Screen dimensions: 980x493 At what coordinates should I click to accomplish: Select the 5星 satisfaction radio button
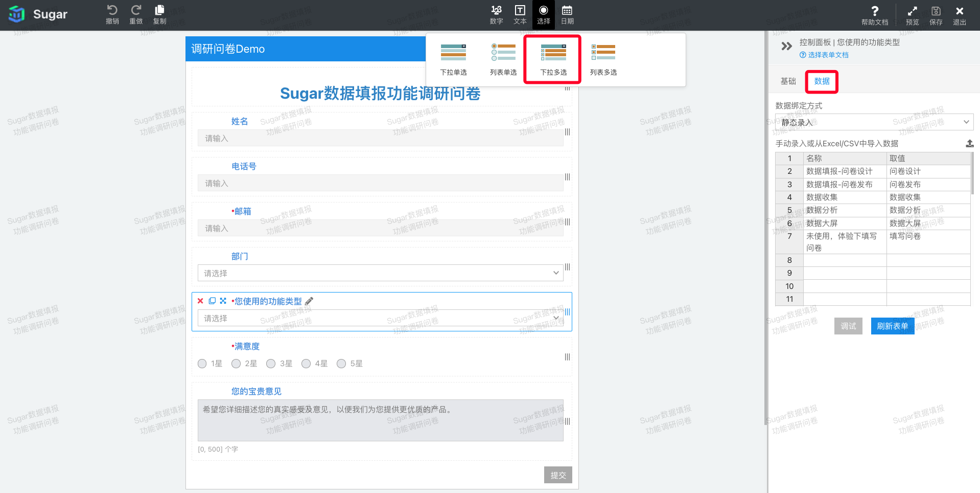(x=341, y=364)
